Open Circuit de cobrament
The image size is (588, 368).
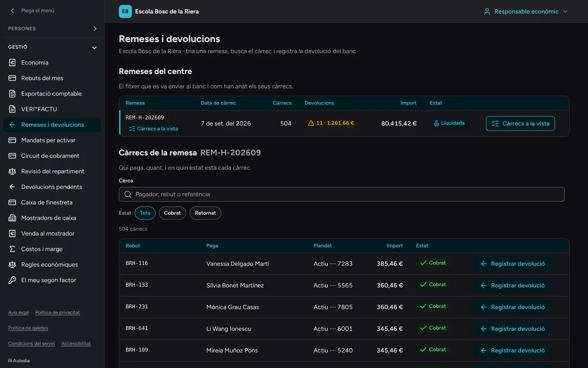pos(52,156)
